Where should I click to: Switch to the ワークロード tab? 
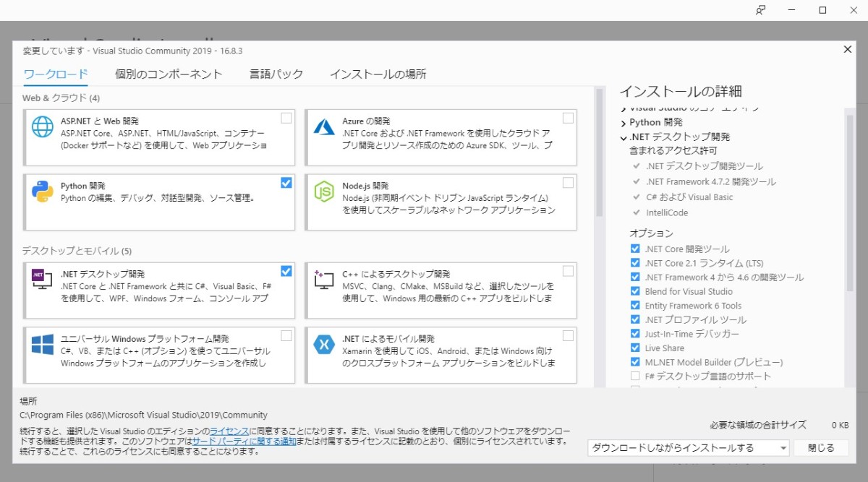(x=56, y=74)
